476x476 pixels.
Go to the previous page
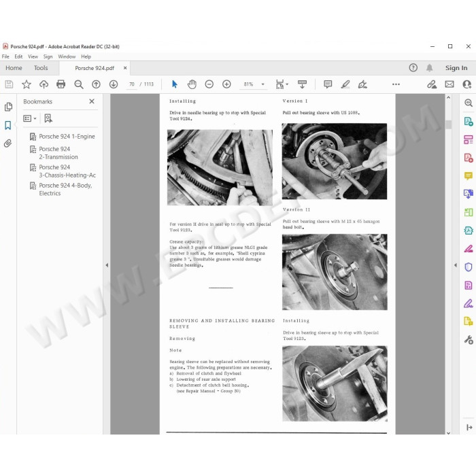click(96, 84)
